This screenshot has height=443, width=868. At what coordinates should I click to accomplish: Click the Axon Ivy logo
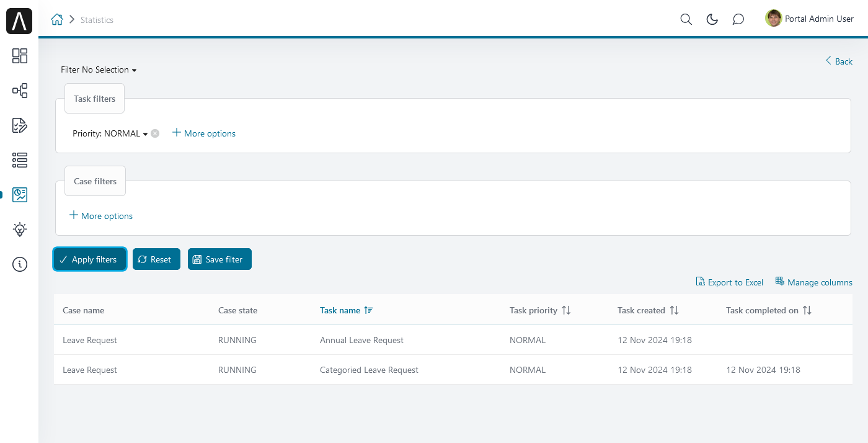click(x=19, y=22)
